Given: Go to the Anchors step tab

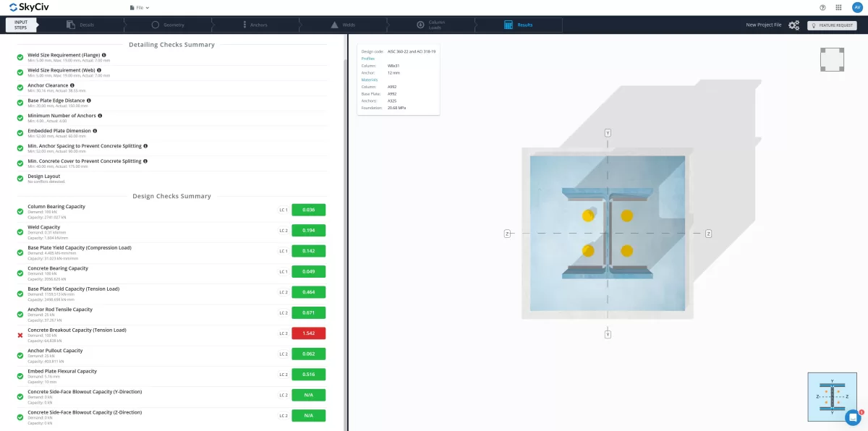Looking at the screenshot, I should coord(255,25).
